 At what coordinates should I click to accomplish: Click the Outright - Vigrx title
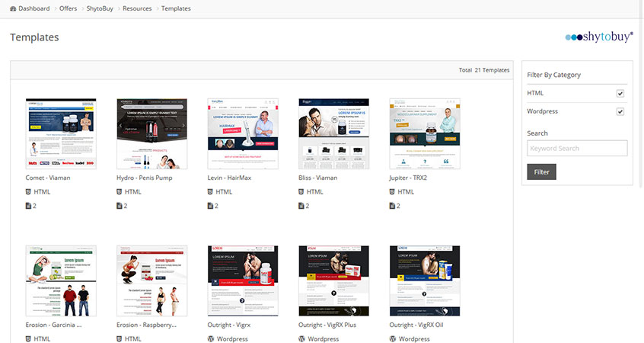229,325
